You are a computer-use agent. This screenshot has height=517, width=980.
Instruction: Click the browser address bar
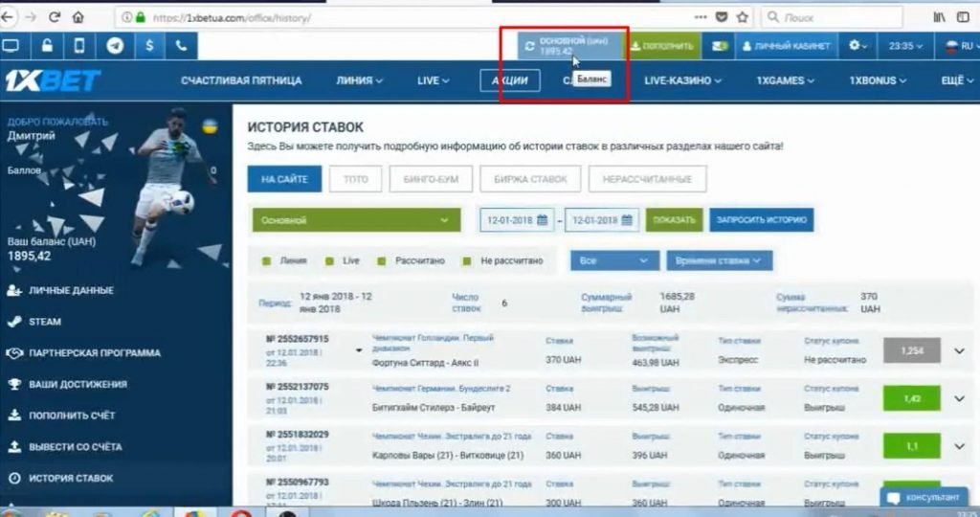tap(406, 17)
